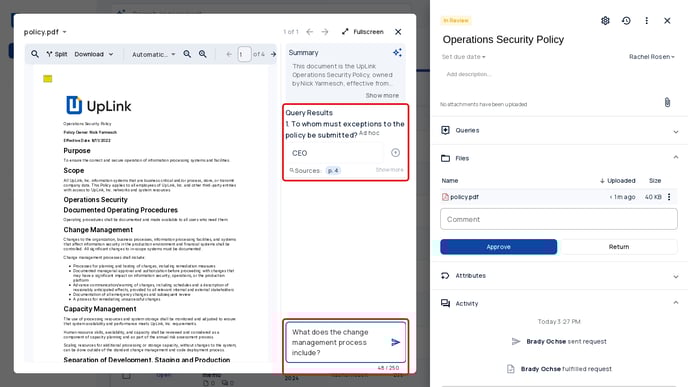Collapse the Activity section
This screenshot has width=688, height=387.
[x=676, y=303]
